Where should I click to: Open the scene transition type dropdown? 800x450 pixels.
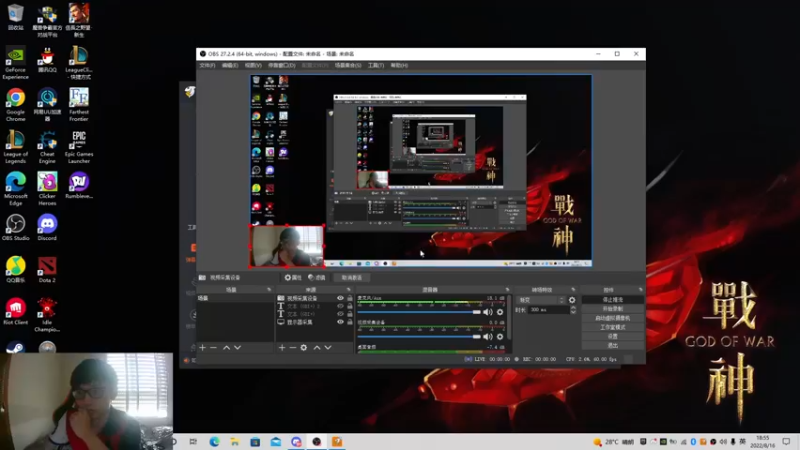[x=540, y=300]
